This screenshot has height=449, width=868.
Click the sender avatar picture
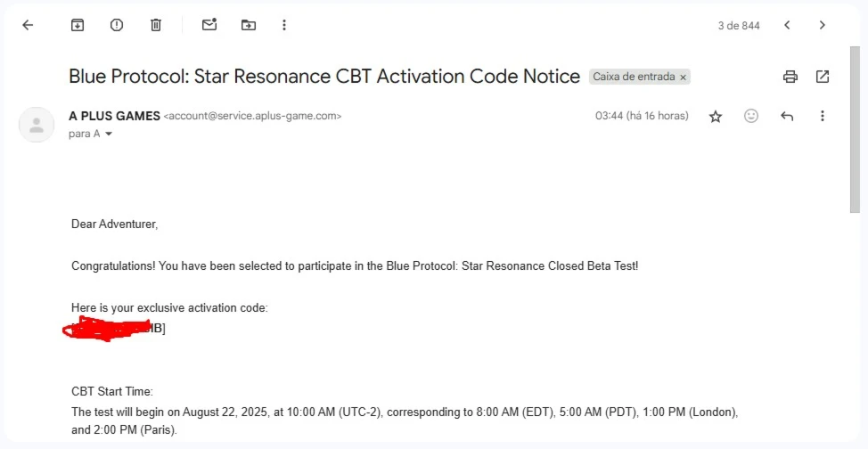[37, 125]
